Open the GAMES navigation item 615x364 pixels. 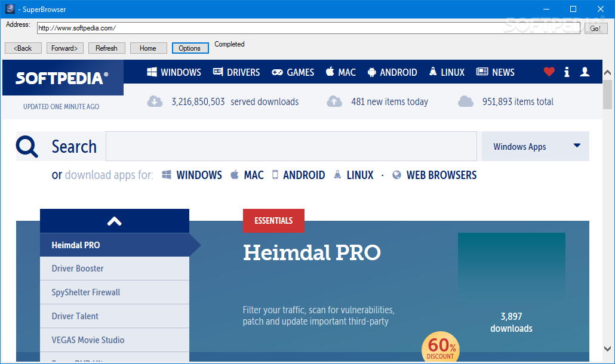pos(293,72)
